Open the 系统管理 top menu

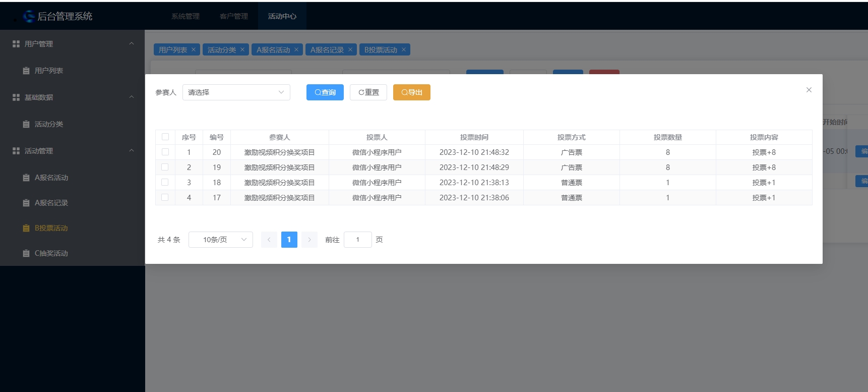[185, 16]
